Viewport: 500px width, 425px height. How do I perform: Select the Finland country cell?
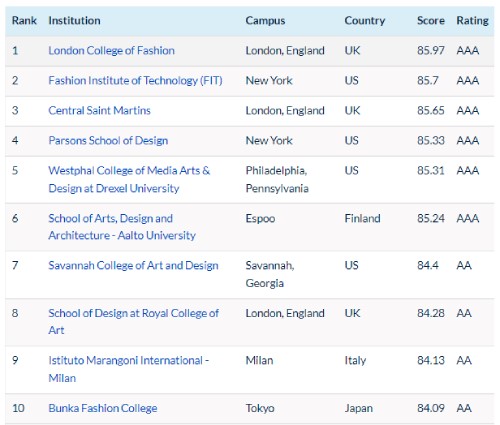click(x=362, y=218)
